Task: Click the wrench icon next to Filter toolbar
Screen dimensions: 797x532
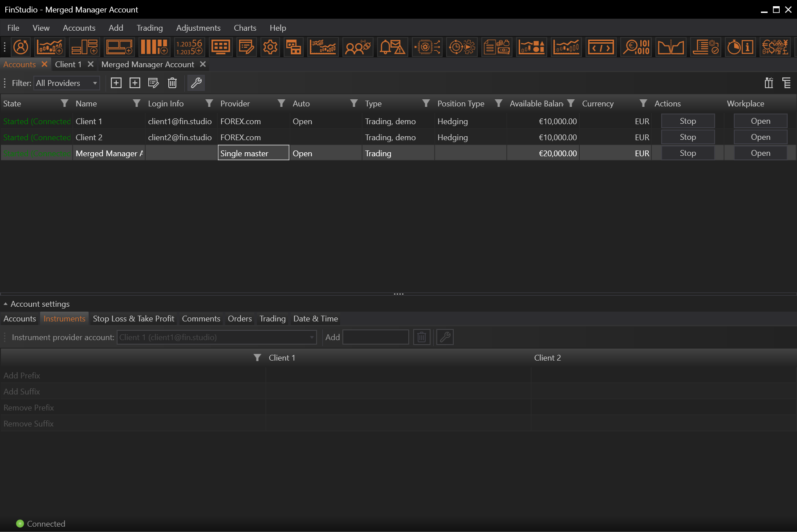Action: 196,83
